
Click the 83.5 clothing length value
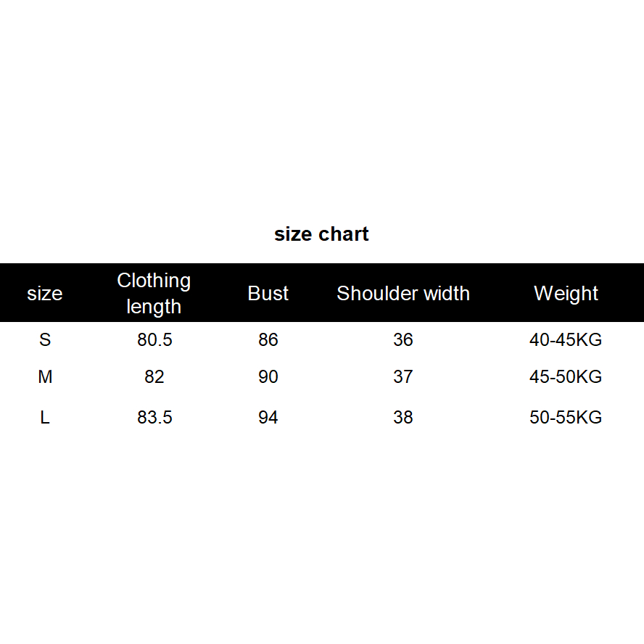point(154,418)
